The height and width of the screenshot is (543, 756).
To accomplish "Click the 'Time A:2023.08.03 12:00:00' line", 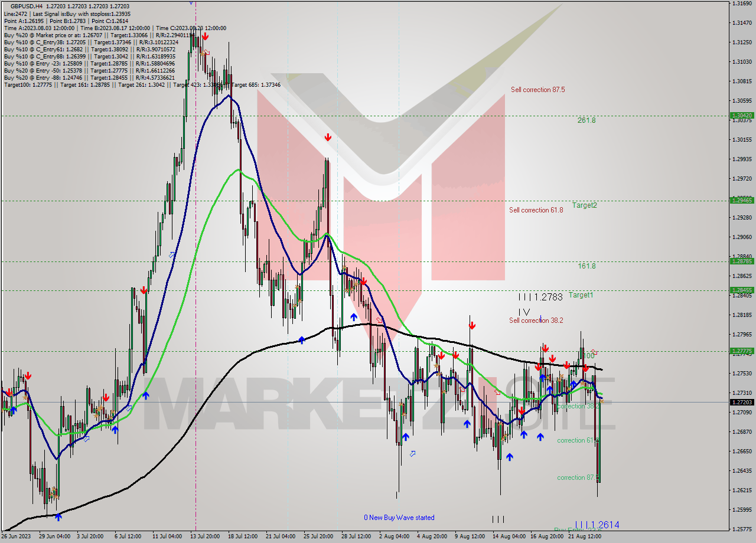I will [x=115, y=28].
